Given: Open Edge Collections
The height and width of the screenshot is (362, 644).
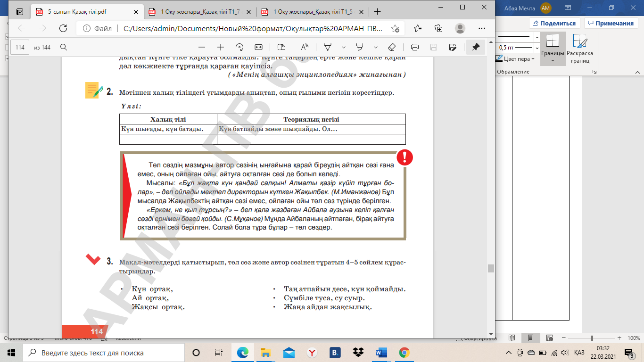Looking at the screenshot, I should pyautogui.click(x=438, y=28).
